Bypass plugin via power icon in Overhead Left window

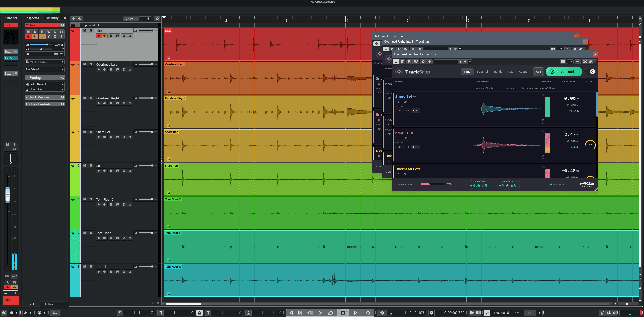396,62
